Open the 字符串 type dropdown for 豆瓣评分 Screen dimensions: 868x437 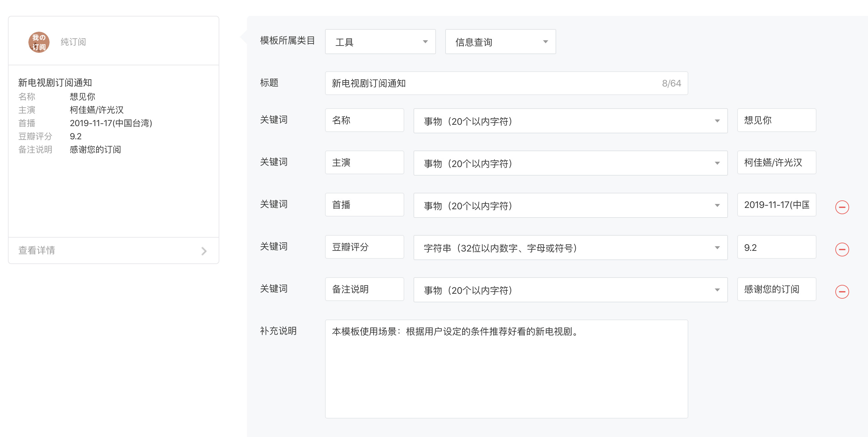pyautogui.click(x=570, y=248)
